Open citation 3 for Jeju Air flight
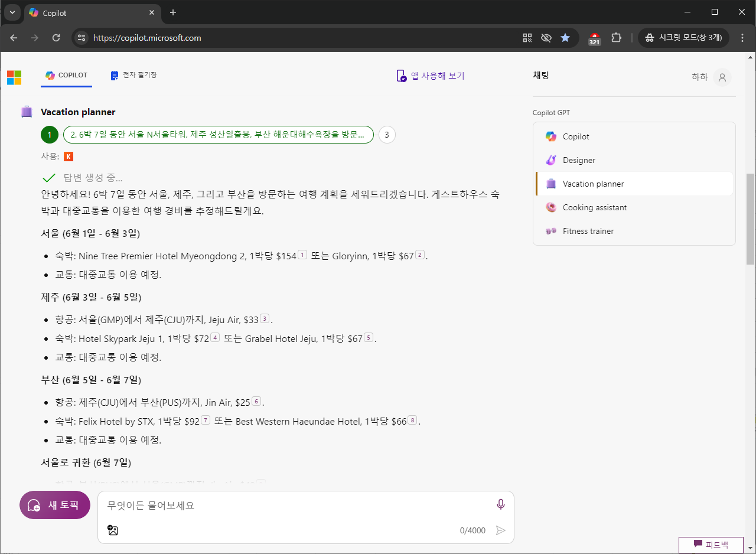Screen dimensions: 756x554 265,318
